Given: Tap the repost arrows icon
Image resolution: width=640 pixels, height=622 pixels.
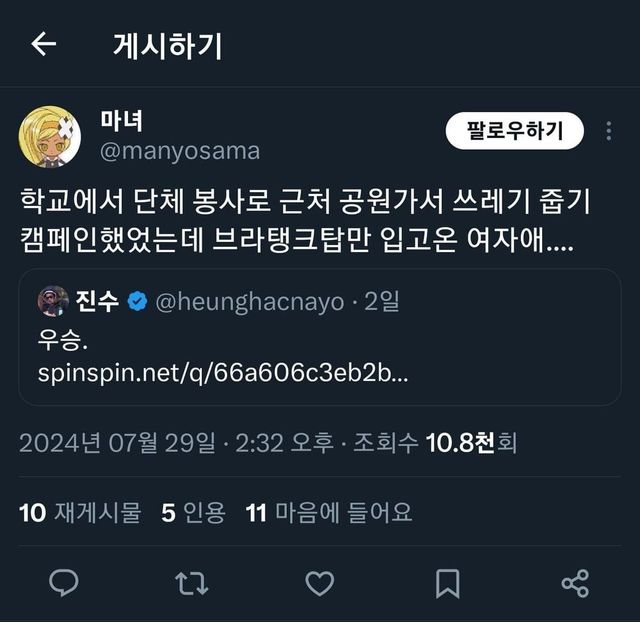Looking at the screenshot, I should point(190,582).
